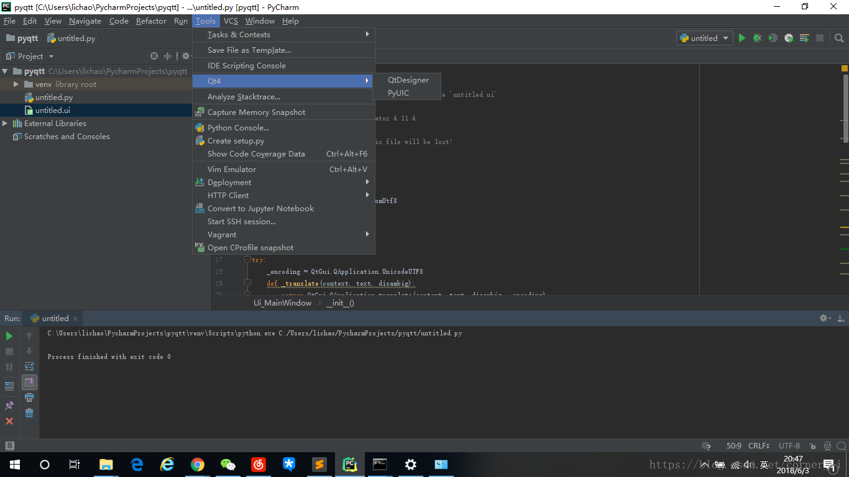Click the Pin Tab icon in the Run panel
Image resolution: width=849 pixels, height=477 pixels.
tap(9, 406)
